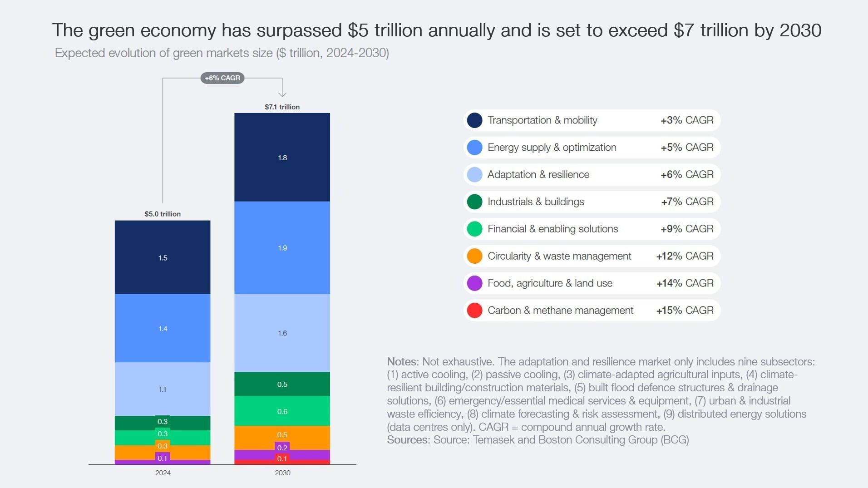Select the light blue Adaptation & resilience dot
The width and height of the screenshot is (868, 488).
(x=474, y=175)
